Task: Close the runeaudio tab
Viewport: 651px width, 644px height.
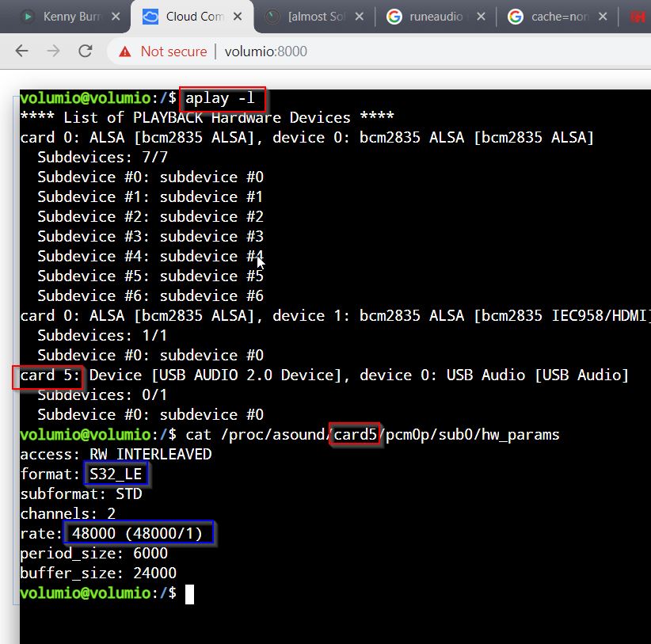Action: pos(481,17)
